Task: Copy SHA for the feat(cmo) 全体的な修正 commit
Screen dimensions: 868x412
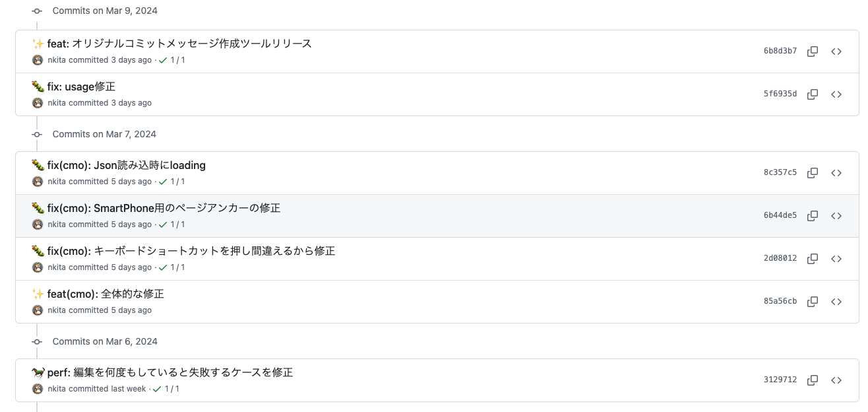Action: (813, 301)
